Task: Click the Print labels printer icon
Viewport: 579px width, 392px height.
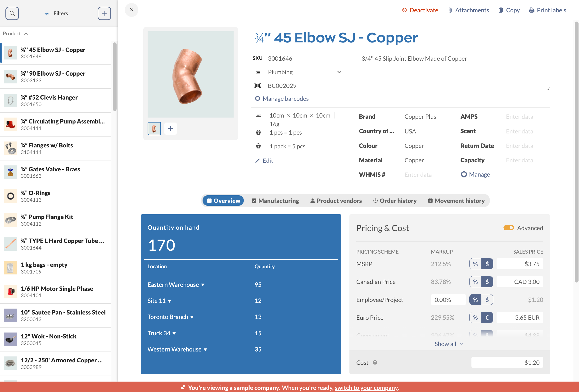Action: [x=531, y=10]
